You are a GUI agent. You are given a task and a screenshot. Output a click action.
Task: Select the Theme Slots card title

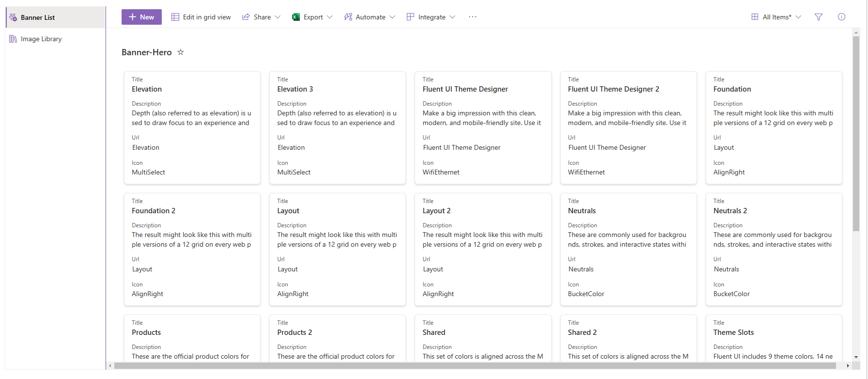(x=733, y=332)
